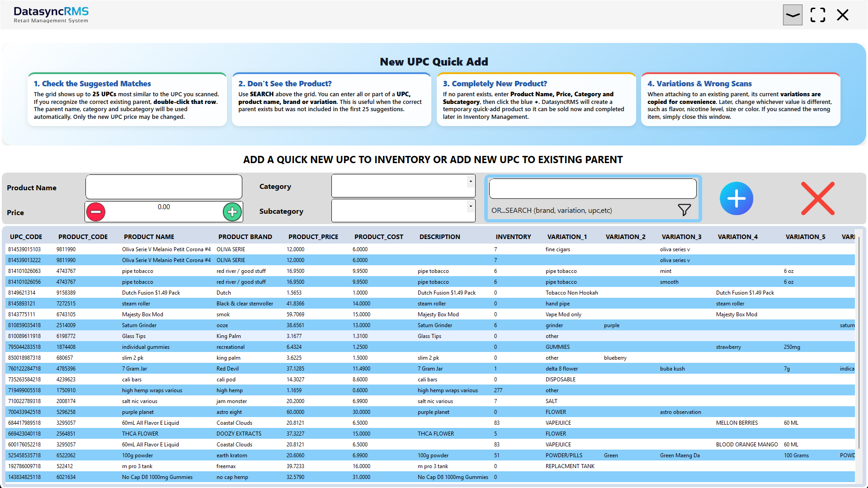Viewport: 868px width, 488px height.
Task: Click the red X cancel icon
Action: pyautogui.click(x=817, y=198)
